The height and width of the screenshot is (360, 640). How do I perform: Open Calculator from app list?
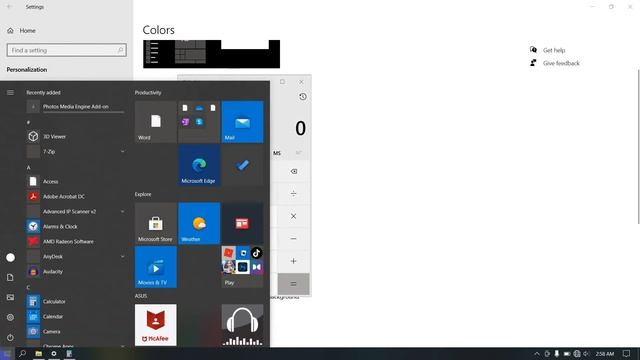pyautogui.click(x=76, y=302)
